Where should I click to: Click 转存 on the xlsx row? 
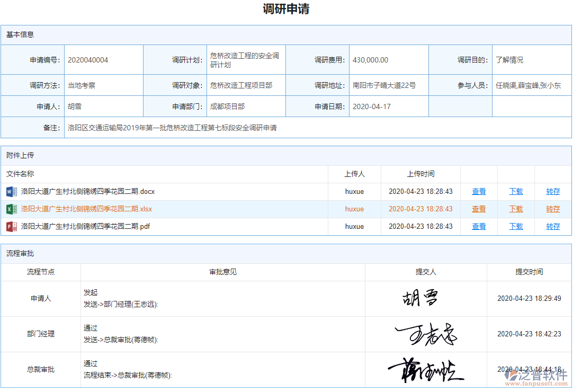(x=553, y=209)
